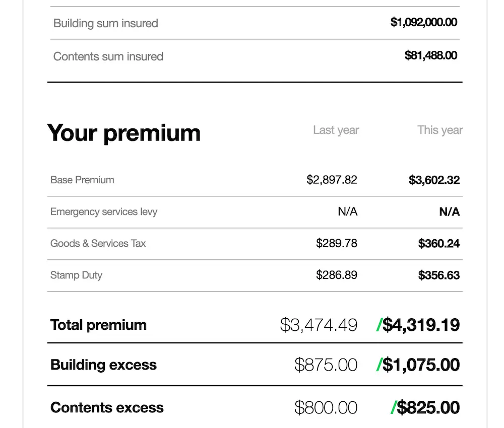This screenshot has width=504, height=428.
Task: Select last year's stamp duty $286.89
Action: [x=336, y=275]
